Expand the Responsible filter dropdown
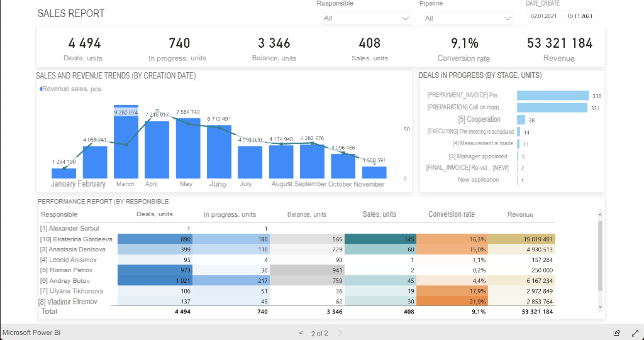Image resolution: width=644 pixels, height=340 pixels. coord(367,18)
